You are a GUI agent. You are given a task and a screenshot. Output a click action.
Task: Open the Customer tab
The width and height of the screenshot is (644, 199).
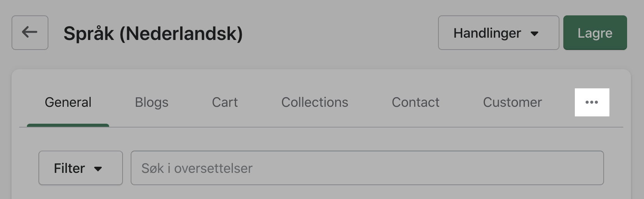pyautogui.click(x=512, y=103)
